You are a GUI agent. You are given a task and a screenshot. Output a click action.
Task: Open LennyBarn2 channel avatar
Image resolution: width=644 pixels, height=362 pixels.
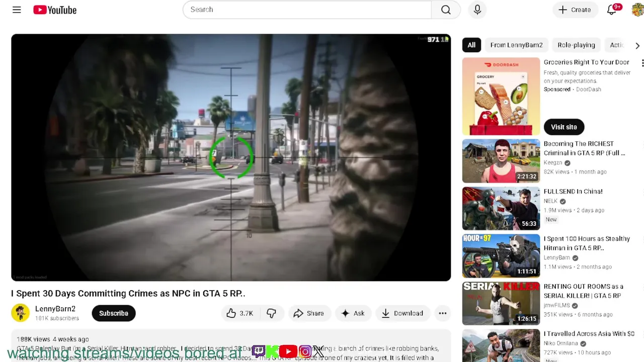[20, 313]
